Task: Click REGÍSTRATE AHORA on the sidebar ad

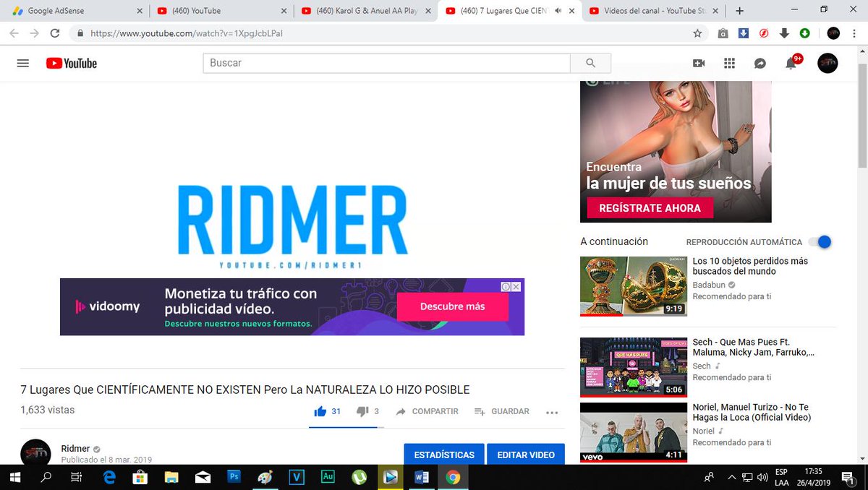Action: [x=650, y=208]
